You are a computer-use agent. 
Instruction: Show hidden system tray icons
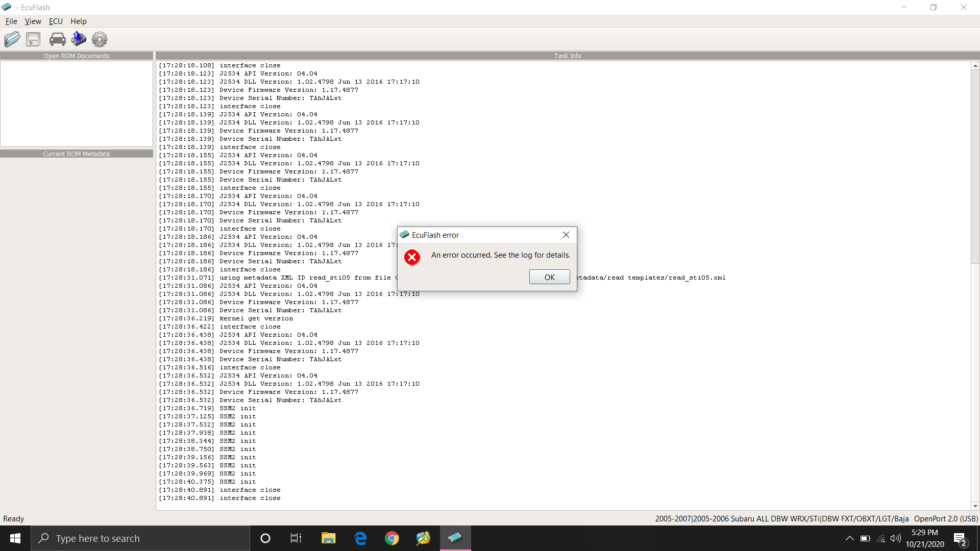pyautogui.click(x=850, y=538)
